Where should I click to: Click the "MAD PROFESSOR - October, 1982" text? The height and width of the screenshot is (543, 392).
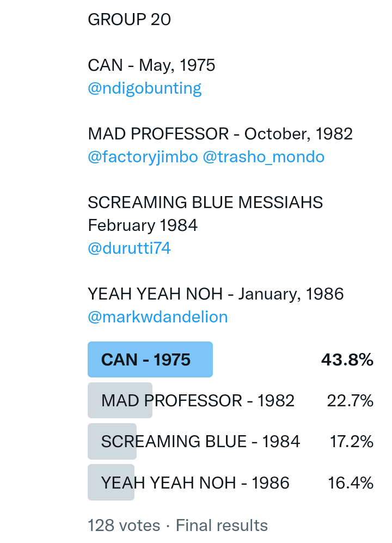pos(220,134)
